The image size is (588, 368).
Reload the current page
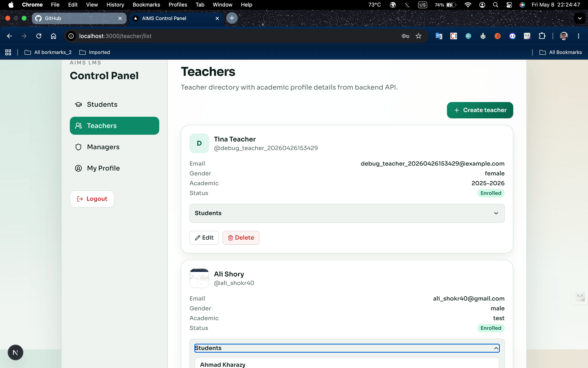pos(39,36)
